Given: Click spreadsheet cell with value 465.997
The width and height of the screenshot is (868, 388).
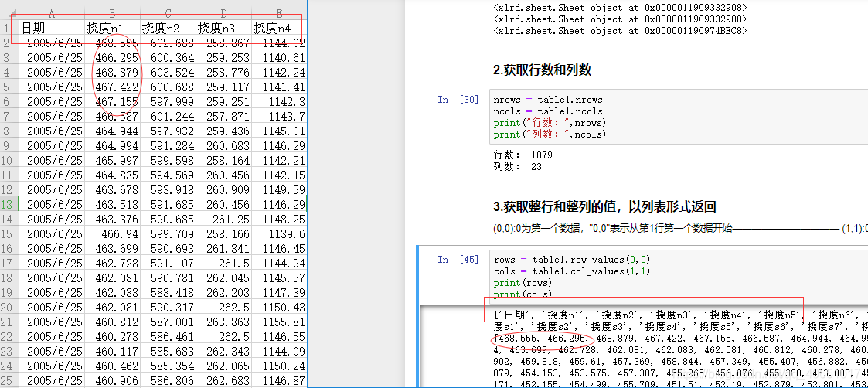Looking at the screenshot, I should (112, 160).
